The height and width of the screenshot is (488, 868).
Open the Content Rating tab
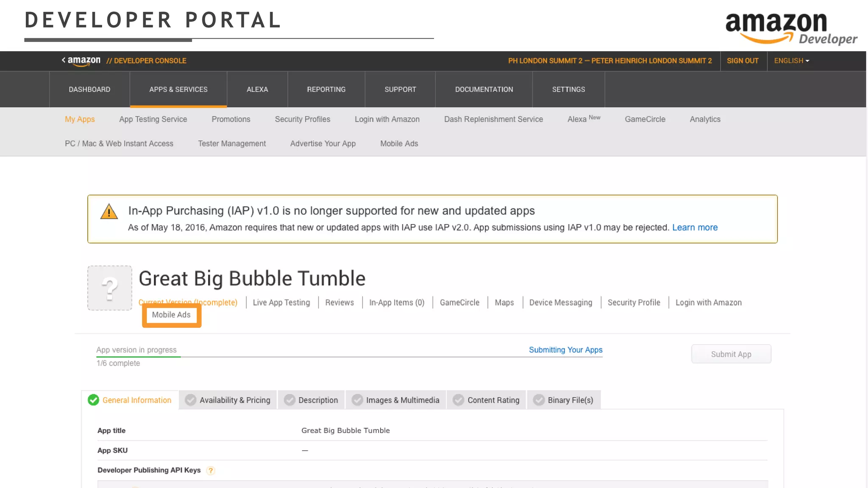[493, 400]
